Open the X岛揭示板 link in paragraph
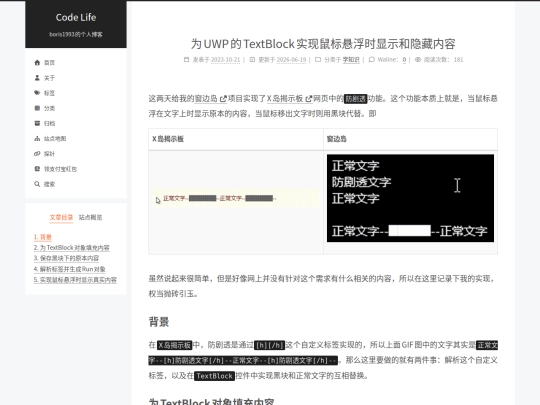The height and width of the screenshot is (405, 540). 289,99
